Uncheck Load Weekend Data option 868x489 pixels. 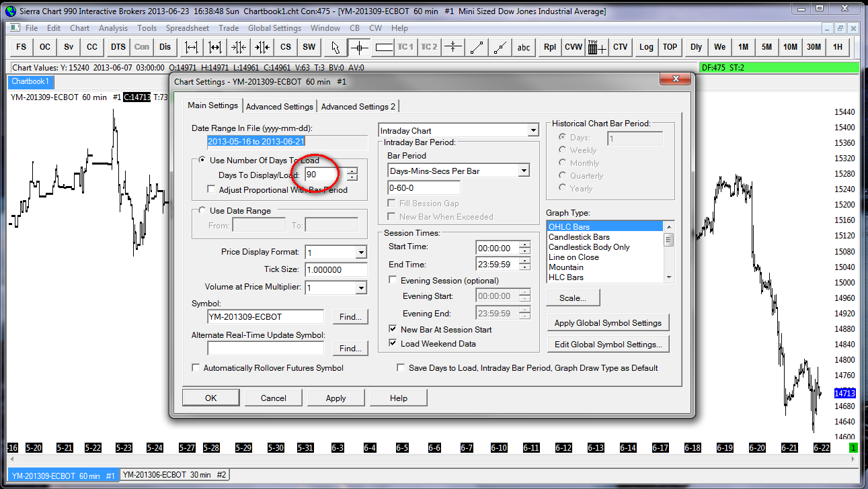(x=393, y=343)
